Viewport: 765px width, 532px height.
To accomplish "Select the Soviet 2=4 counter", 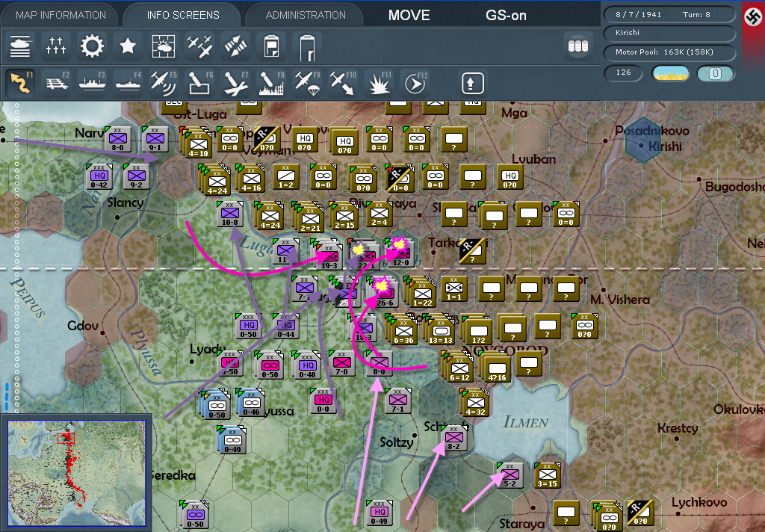I will (x=379, y=214).
